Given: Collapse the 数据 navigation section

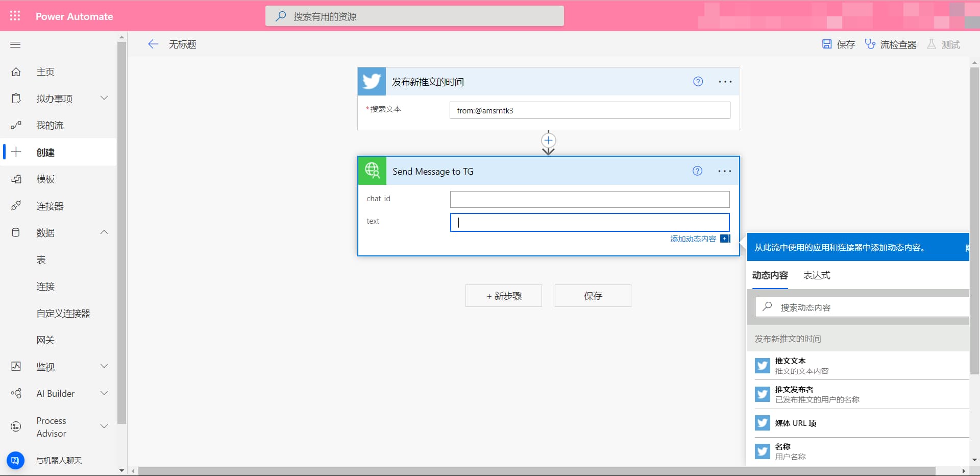Looking at the screenshot, I should pyautogui.click(x=104, y=232).
